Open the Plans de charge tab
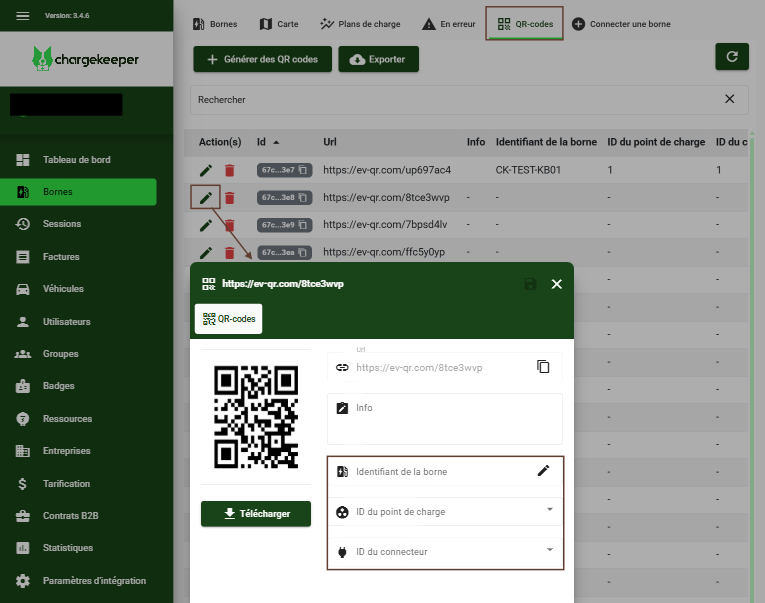The height and width of the screenshot is (603, 765). [x=360, y=24]
